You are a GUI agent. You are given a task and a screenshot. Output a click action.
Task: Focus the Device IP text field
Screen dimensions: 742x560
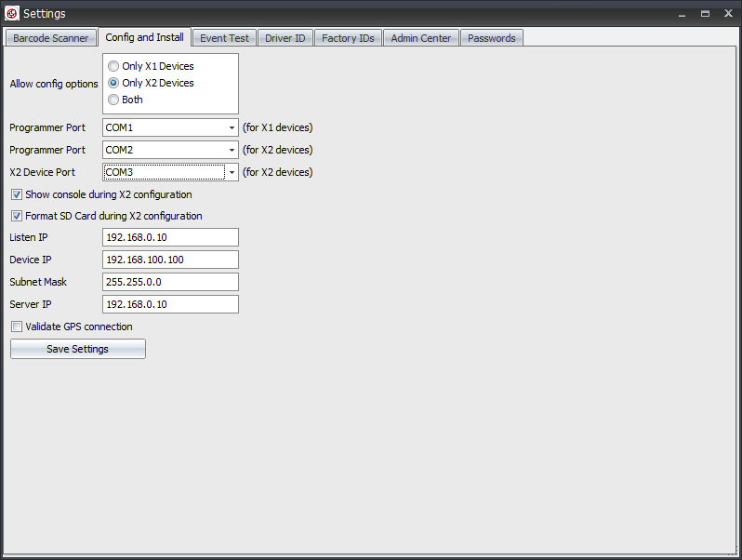click(x=170, y=260)
